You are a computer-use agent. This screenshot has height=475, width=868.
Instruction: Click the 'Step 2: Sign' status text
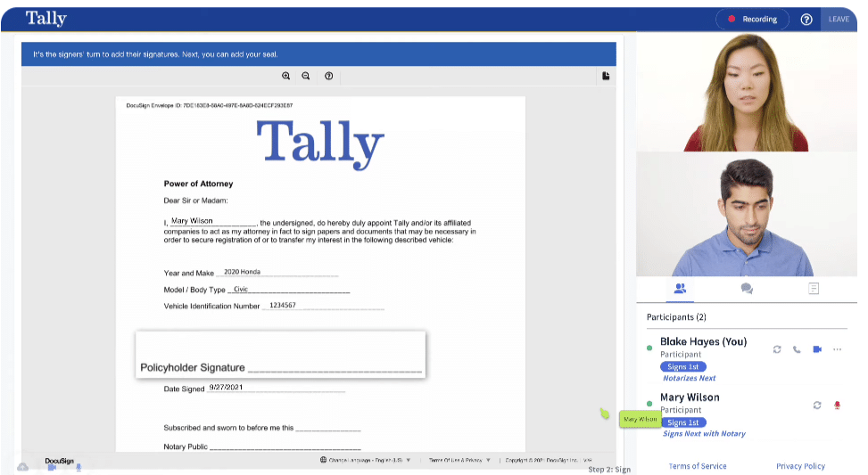click(x=609, y=470)
